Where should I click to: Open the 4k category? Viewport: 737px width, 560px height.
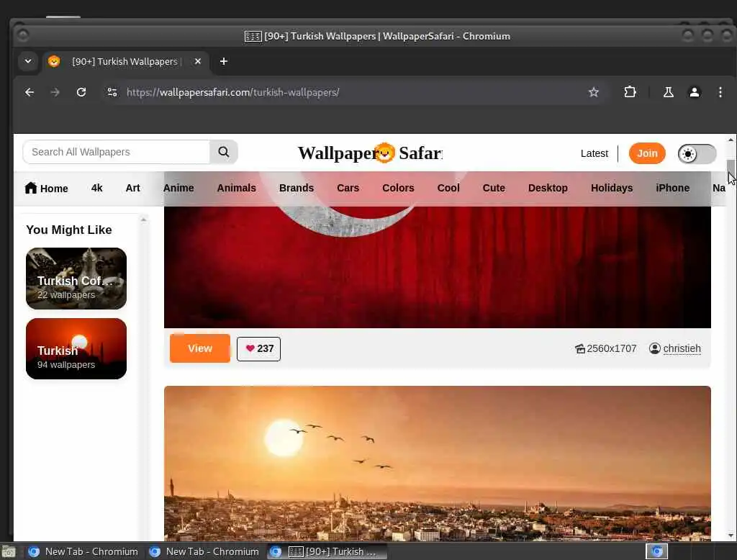pyautogui.click(x=97, y=188)
